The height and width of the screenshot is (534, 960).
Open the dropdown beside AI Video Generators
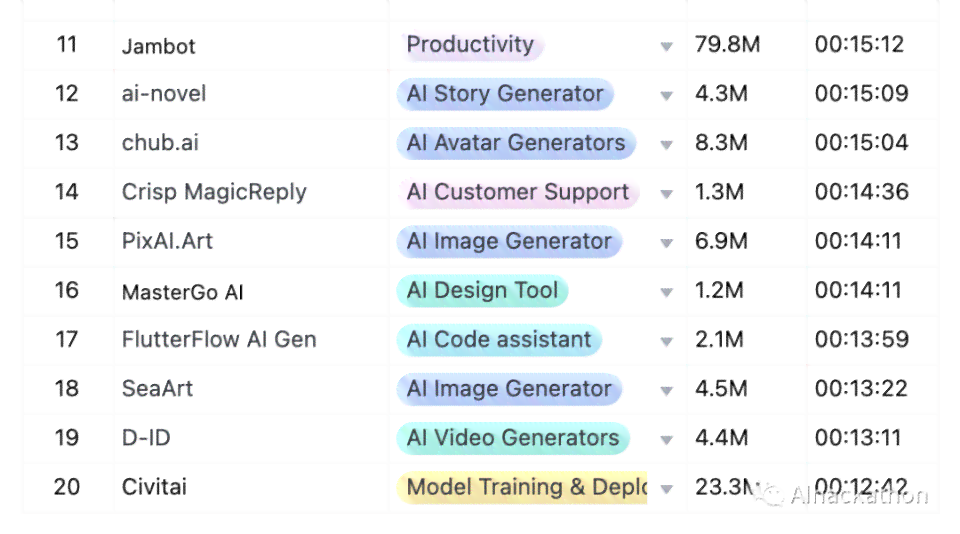(667, 439)
